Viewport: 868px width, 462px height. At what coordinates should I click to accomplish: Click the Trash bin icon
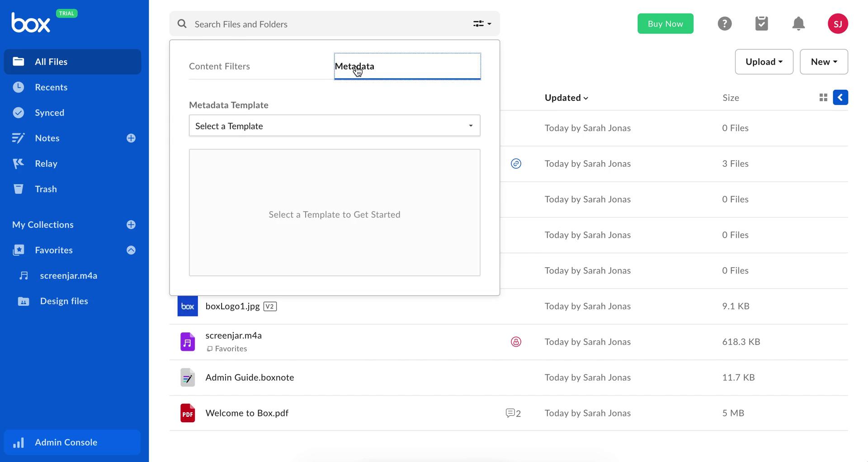pyautogui.click(x=19, y=189)
